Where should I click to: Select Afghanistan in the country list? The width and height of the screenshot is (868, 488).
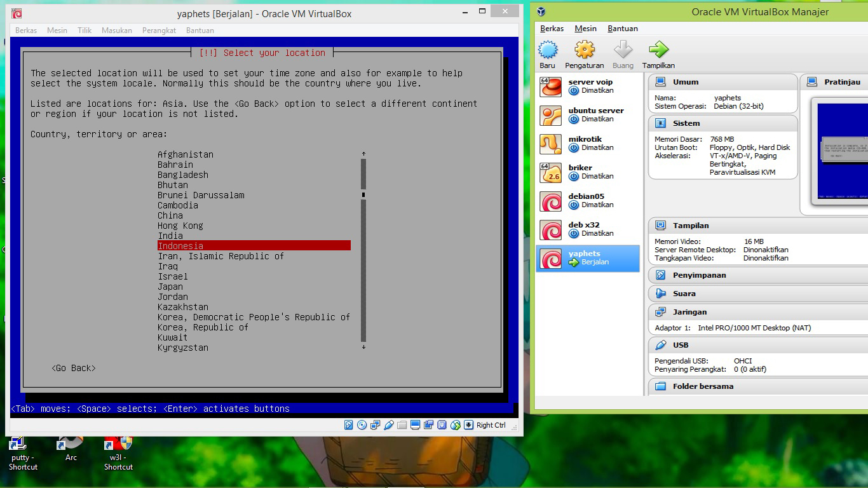(x=186, y=154)
